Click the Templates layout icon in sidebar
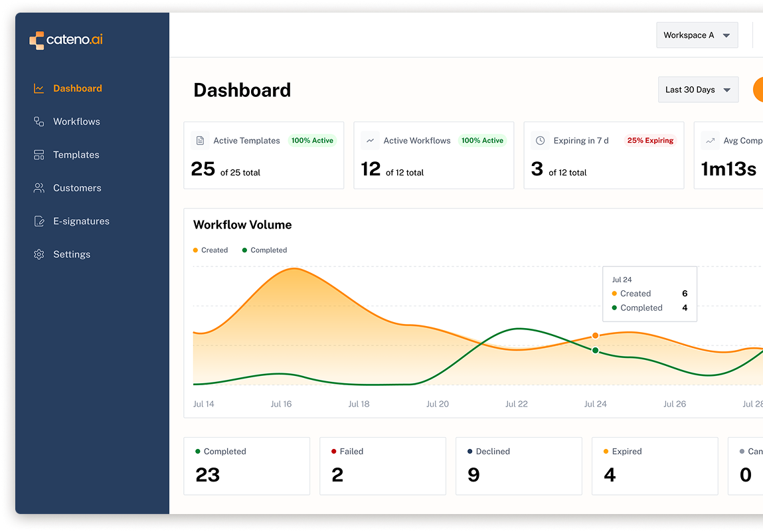763x532 pixels. pyautogui.click(x=39, y=155)
